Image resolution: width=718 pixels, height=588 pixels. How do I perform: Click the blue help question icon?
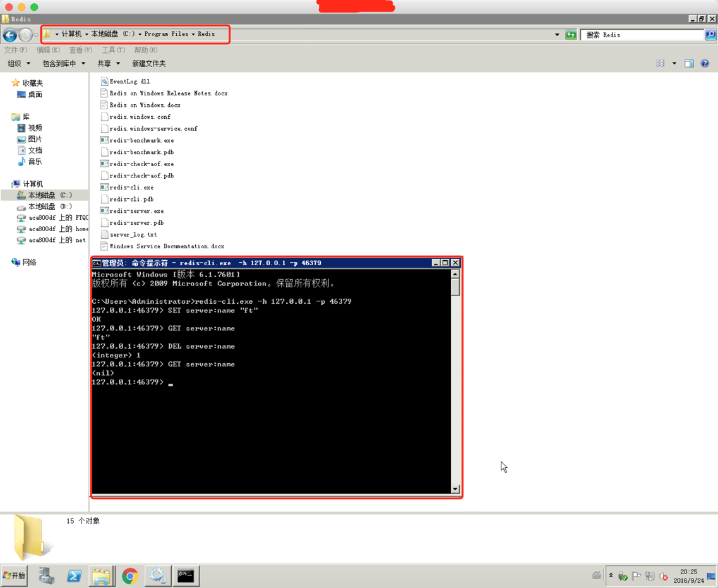(x=705, y=63)
